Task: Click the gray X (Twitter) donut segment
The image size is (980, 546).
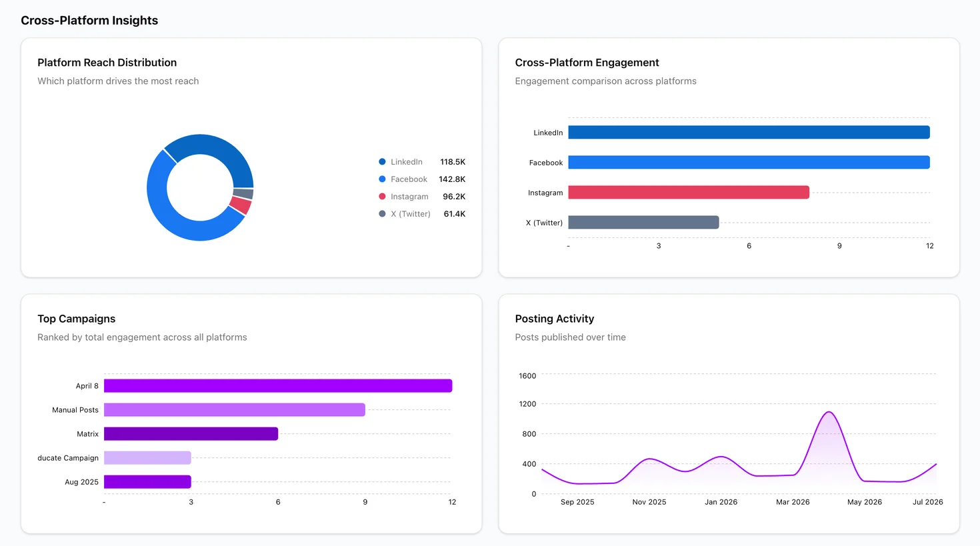Action: click(243, 194)
